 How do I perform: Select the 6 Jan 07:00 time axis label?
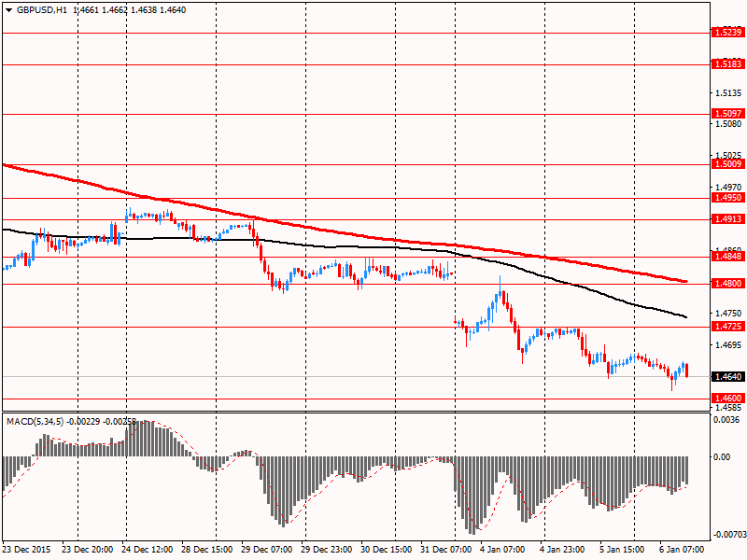682,550
